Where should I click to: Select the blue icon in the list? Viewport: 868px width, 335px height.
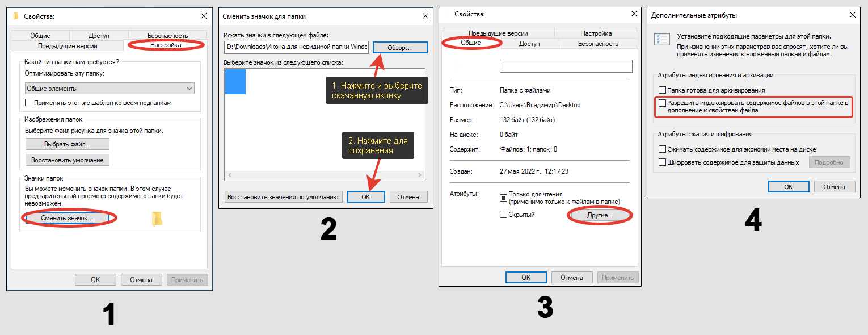point(235,82)
